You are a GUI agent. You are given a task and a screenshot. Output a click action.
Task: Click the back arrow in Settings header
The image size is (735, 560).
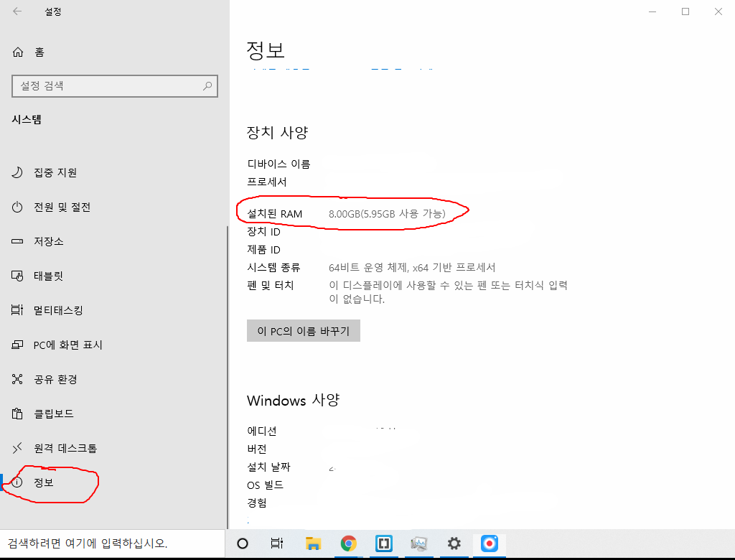point(17,11)
